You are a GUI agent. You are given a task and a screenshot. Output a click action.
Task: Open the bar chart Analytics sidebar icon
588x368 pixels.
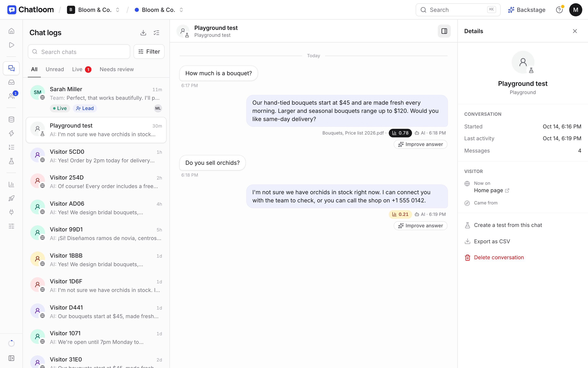(x=11, y=184)
